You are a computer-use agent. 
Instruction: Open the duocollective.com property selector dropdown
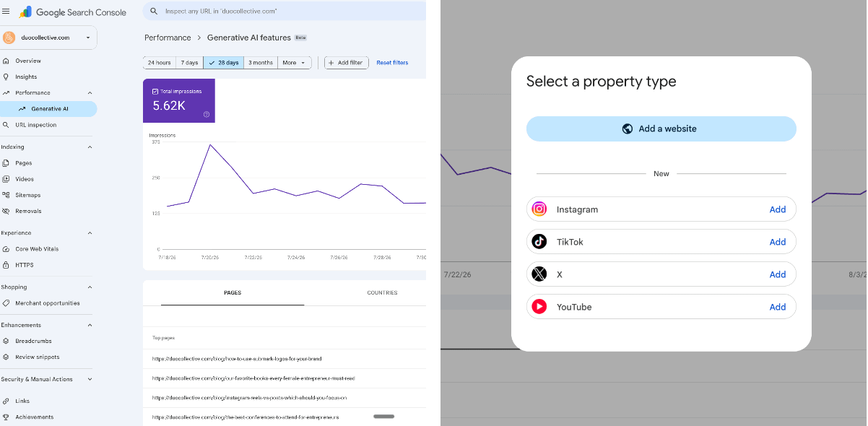pyautogui.click(x=48, y=38)
